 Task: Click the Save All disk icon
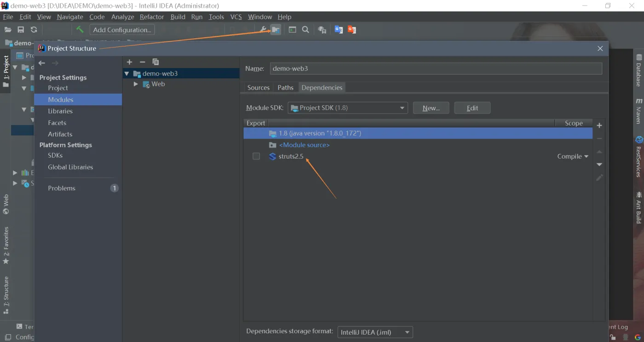(x=21, y=29)
